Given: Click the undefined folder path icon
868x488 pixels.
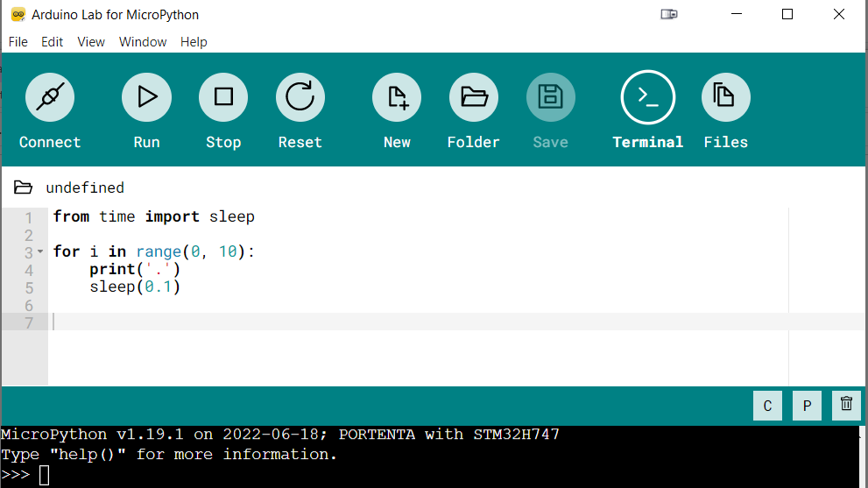Looking at the screenshot, I should click(24, 187).
